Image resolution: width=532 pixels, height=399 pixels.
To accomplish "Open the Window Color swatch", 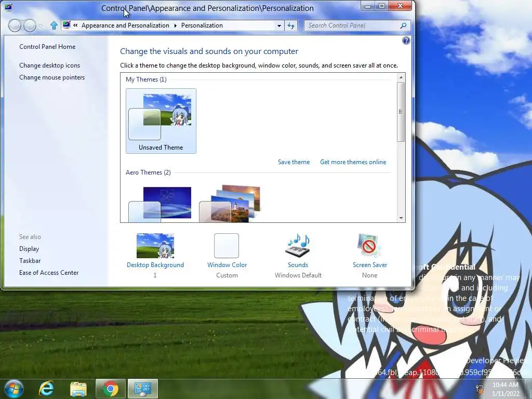I will pos(227,246).
